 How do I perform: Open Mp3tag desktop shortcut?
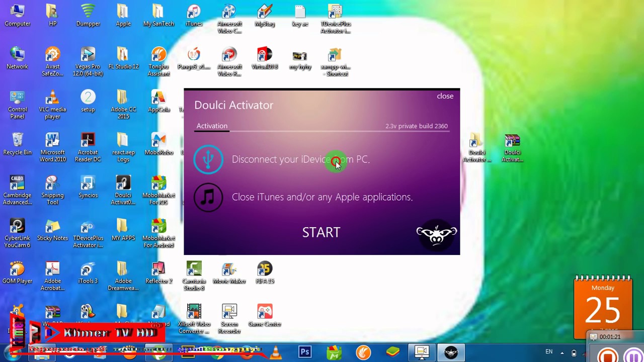click(x=265, y=15)
